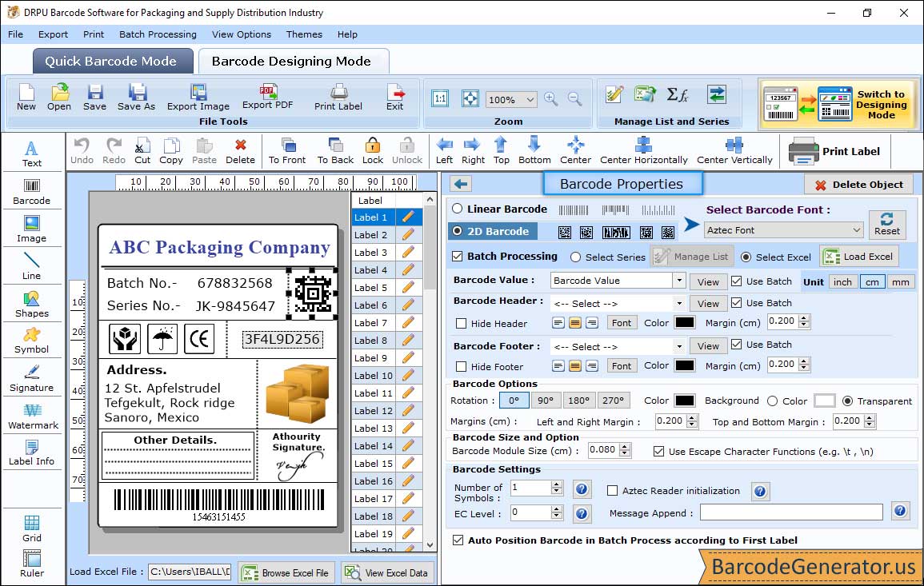Select the Line drawing tool
Image resolution: width=924 pixels, height=586 pixels.
coord(32,266)
